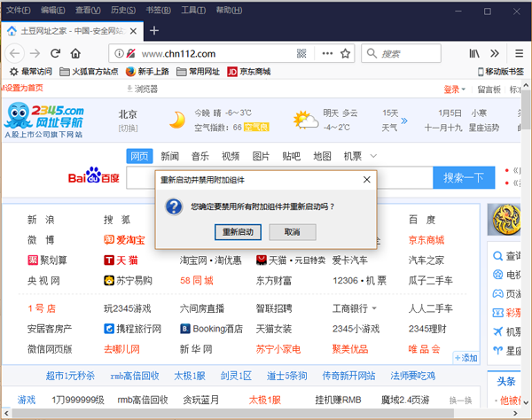Click 切换 to change city
The image size is (532, 420).
click(128, 128)
